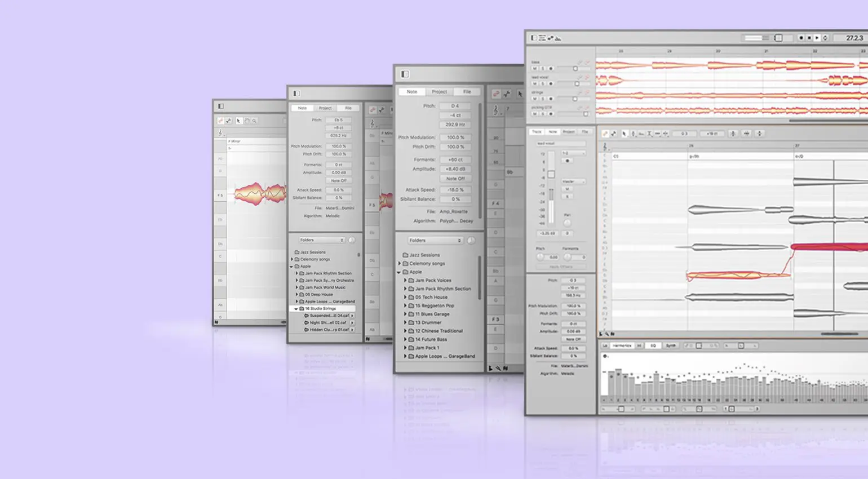The width and height of the screenshot is (868, 479).
Task: Switch to the Project tab in the third window
Action: coord(439,91)
